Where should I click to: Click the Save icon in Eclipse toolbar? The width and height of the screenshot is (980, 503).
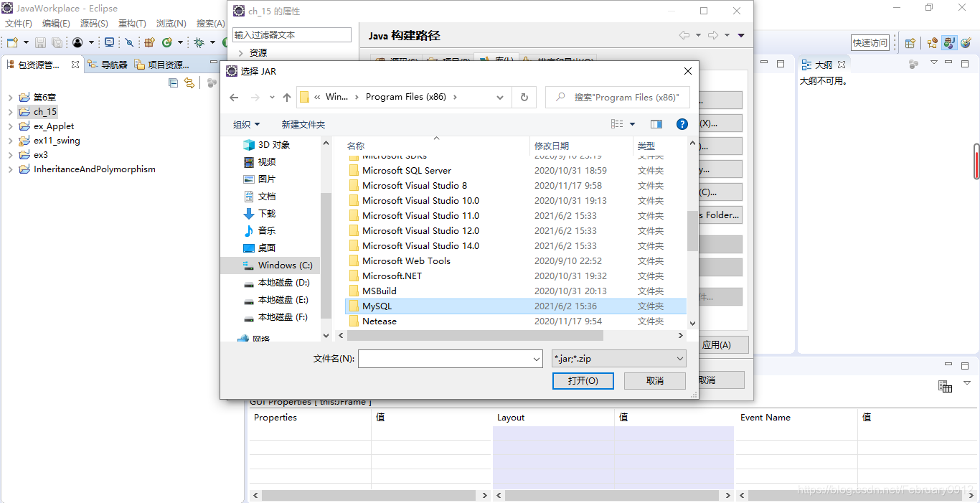40,43
